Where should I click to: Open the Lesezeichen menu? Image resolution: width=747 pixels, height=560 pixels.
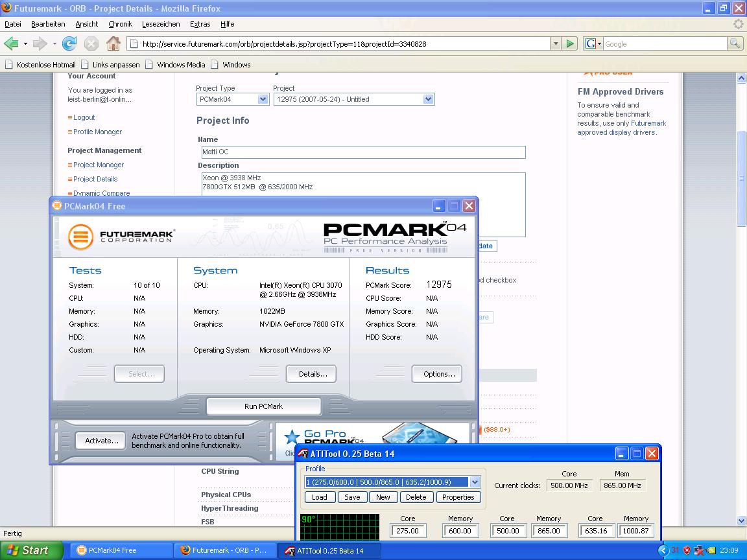click(x=161, y=24)
